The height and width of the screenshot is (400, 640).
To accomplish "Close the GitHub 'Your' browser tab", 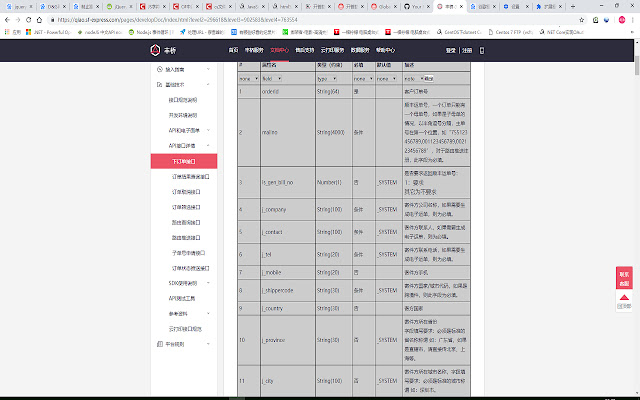I will point(428,7).
